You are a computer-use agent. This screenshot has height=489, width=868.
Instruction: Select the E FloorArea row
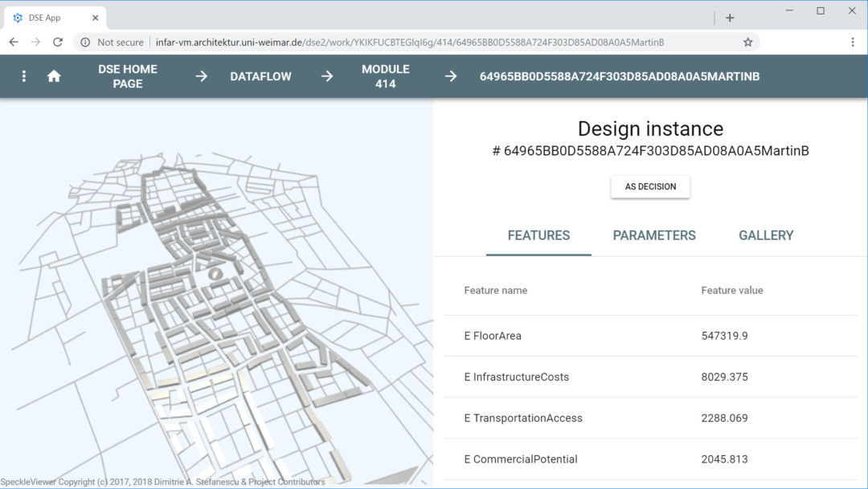coord(650,336)
